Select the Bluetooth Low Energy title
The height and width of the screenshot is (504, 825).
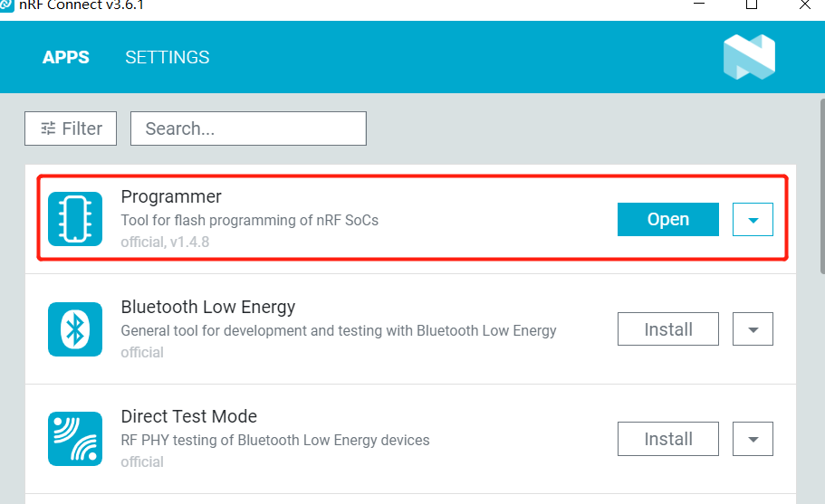pyautogui.click(x=208, y=307)
